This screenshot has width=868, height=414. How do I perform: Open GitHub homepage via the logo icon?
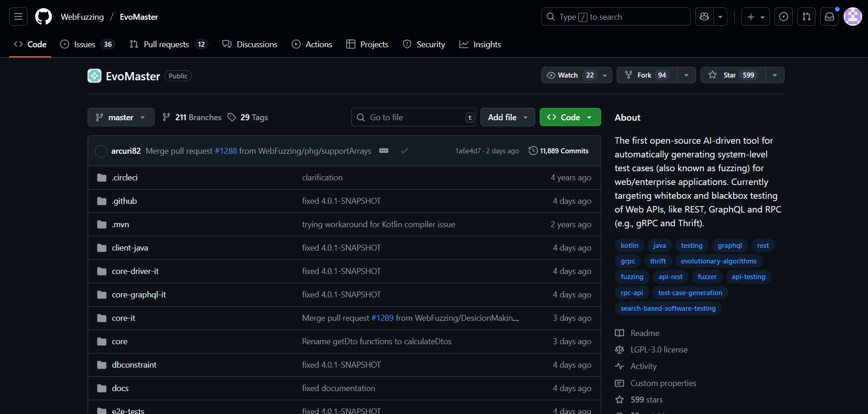43,17
